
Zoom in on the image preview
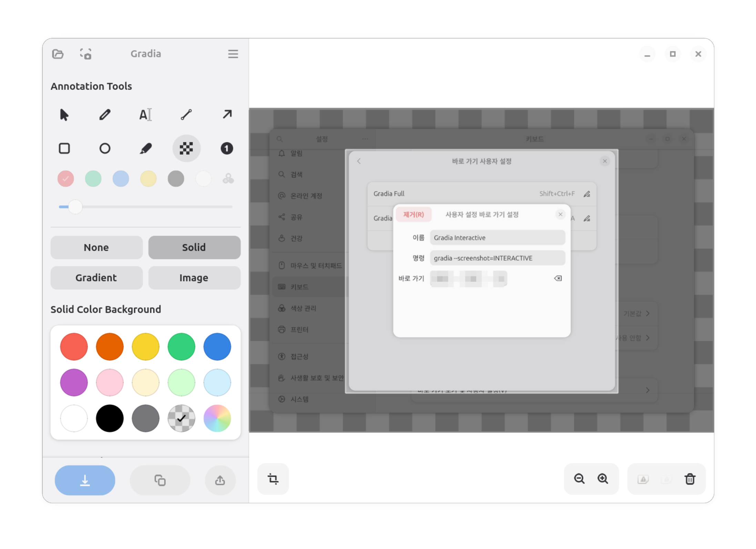click(603, 479)
